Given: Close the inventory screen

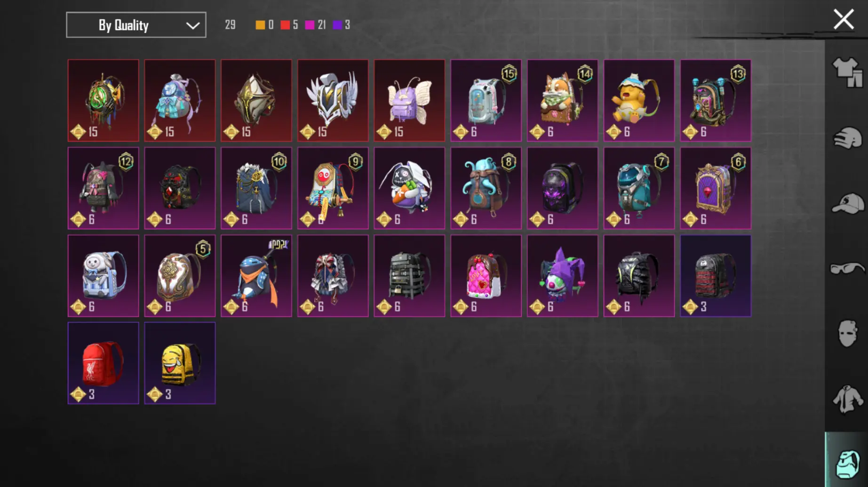Looking at the screenshot, I should tap(844, 20).
